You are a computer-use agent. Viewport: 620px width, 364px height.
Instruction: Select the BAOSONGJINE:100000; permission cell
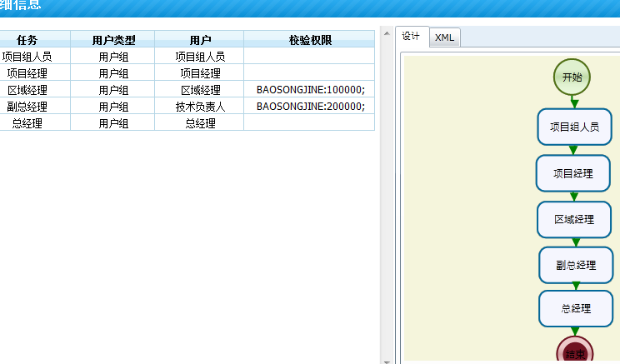(x=310, y=90)
